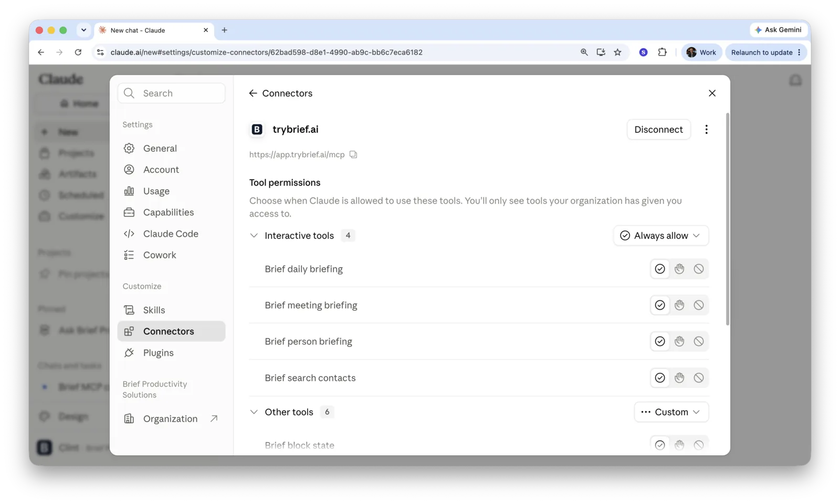Copy the trybrief.ai MCP URL

pos(353,154)
